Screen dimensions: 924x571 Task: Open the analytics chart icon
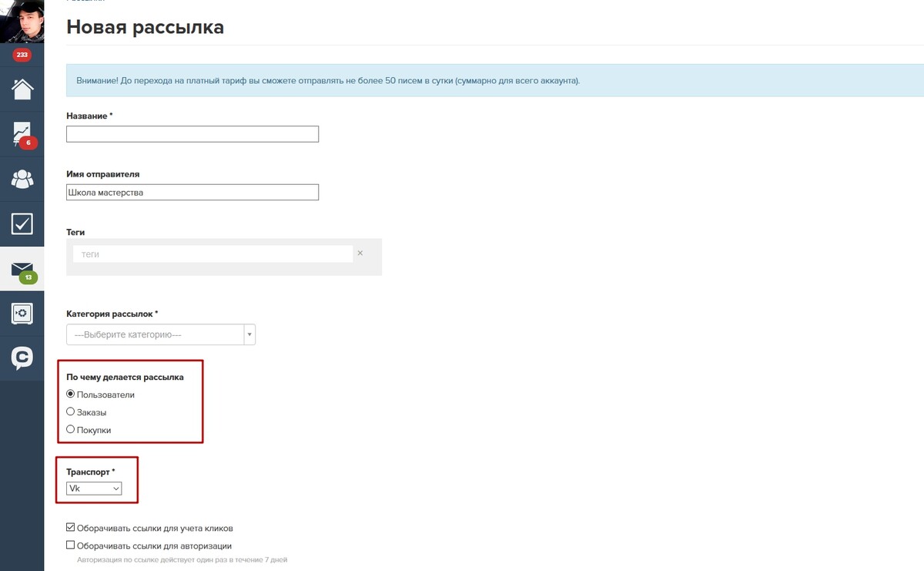pos(22,134)
